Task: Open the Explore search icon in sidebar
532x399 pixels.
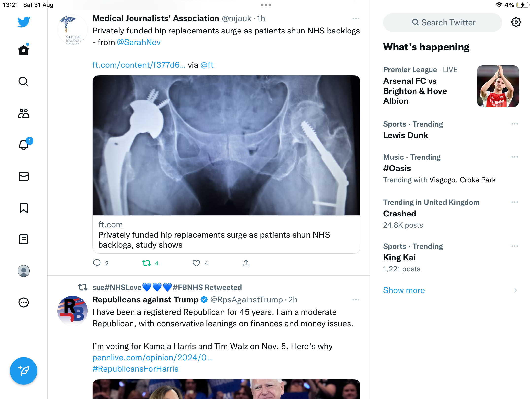Action: pos(24,82)
